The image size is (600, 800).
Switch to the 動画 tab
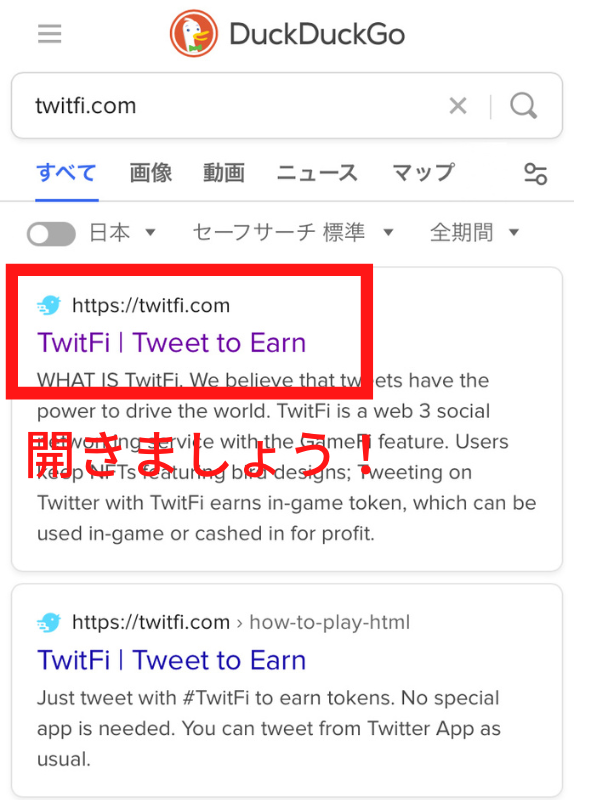pos(224,173)
